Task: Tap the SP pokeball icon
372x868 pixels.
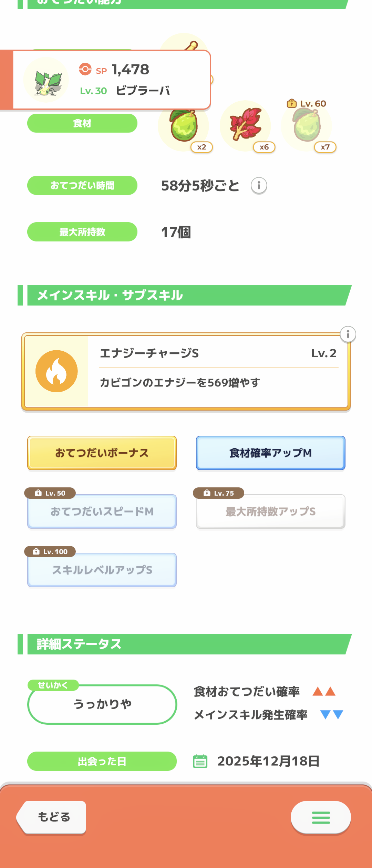Action: pyautogui.click(x=85, y=69)
